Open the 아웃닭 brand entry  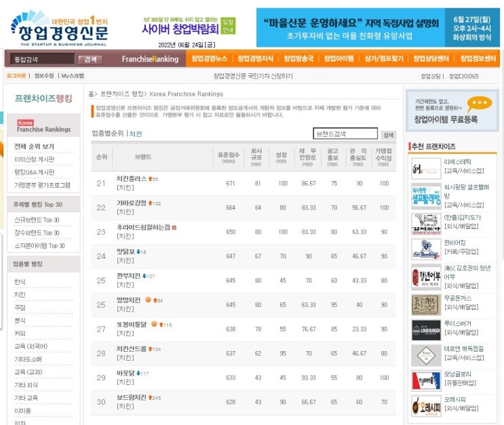pyautogui.click(x=125, y=373)
